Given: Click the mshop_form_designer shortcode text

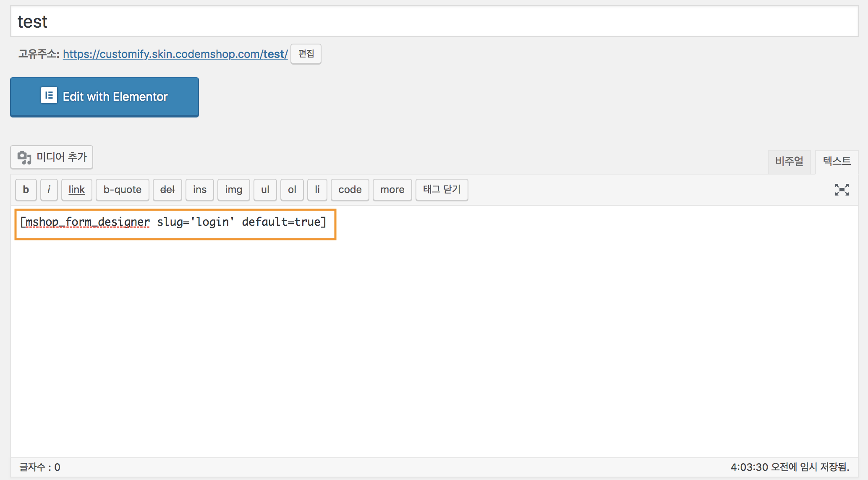Looking at the screenshot, I should pos(173,222).
